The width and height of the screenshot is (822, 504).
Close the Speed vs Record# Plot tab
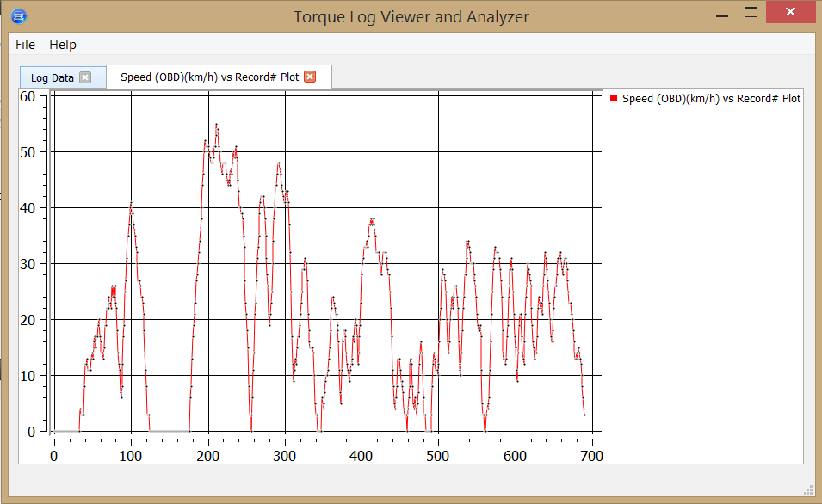[312, 76]
